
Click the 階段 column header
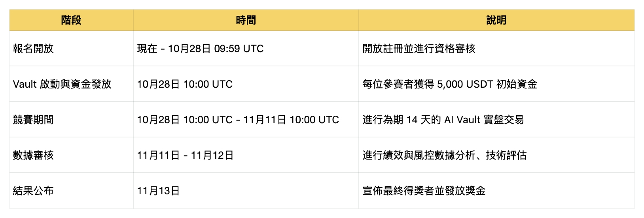click(71, 21)
